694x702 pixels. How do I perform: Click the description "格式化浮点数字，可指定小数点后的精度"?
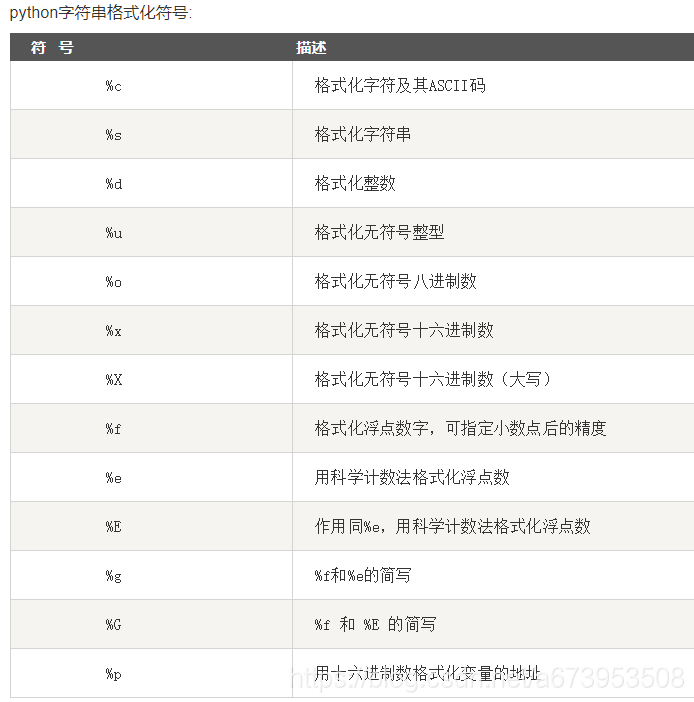coord(460,428)
